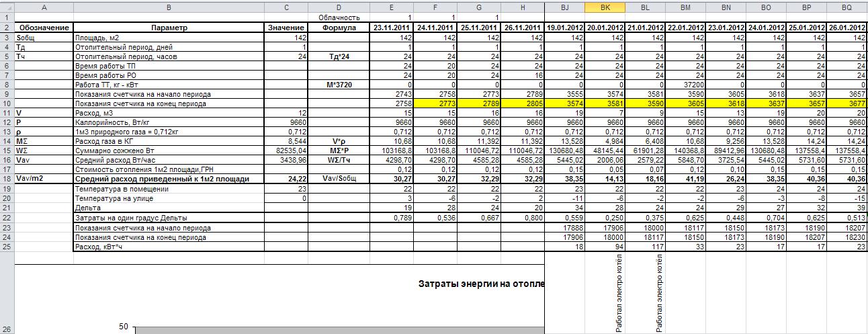Screen dimensions: 868x334
Task: Select highlighted cell 2805
Action: [x=523, y=103]
